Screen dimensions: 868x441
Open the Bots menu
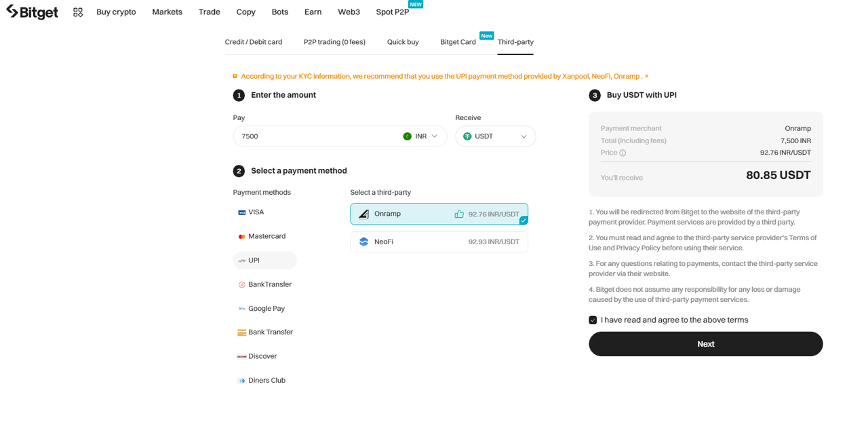[280, 12]
